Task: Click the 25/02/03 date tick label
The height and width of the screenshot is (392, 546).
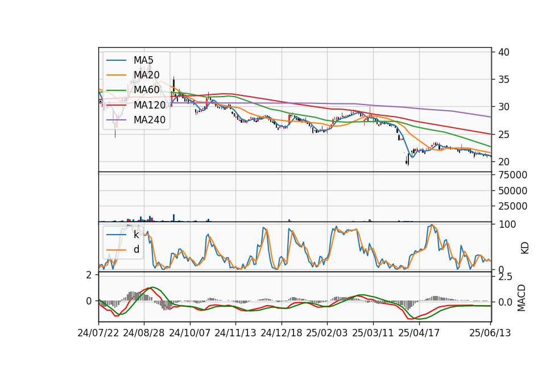Action: pos(327,333)
